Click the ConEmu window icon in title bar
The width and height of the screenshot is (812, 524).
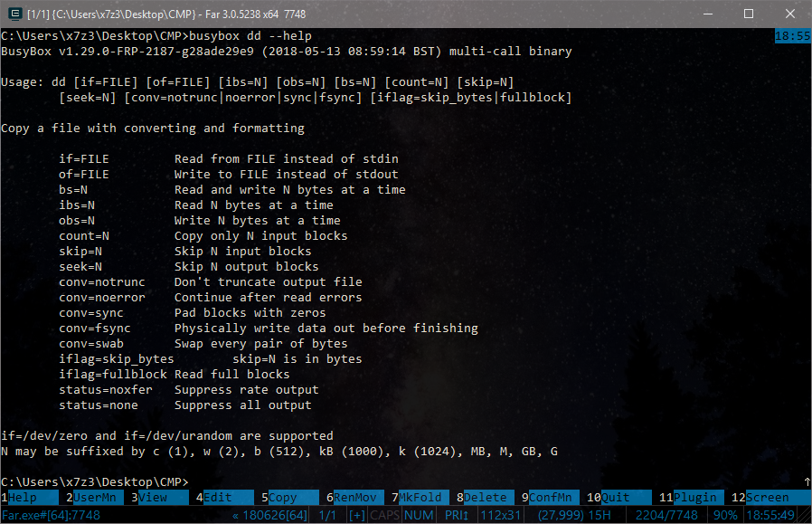[x=15, y=14]
